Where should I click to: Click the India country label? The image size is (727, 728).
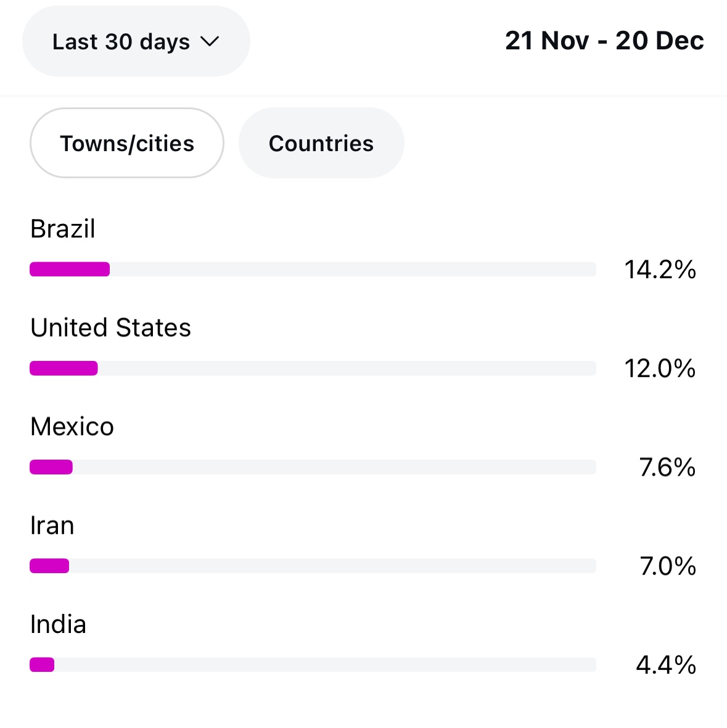click(x=58, y=624)
